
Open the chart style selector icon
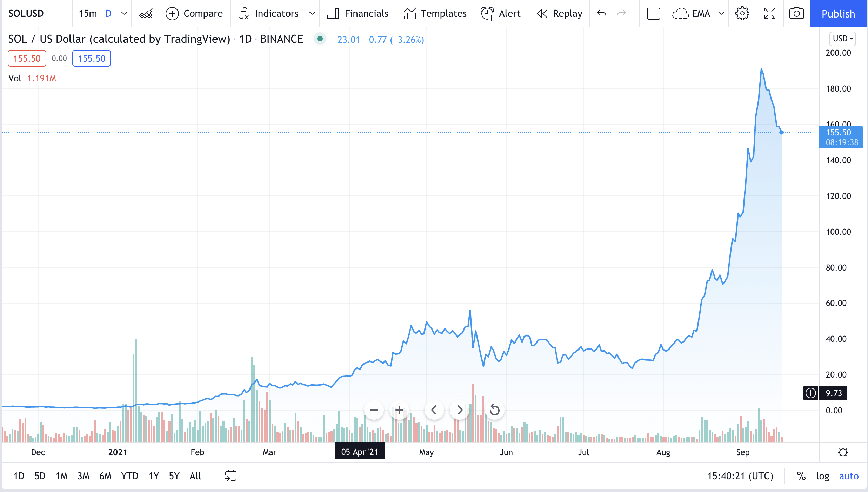click(x=145, y=14)
